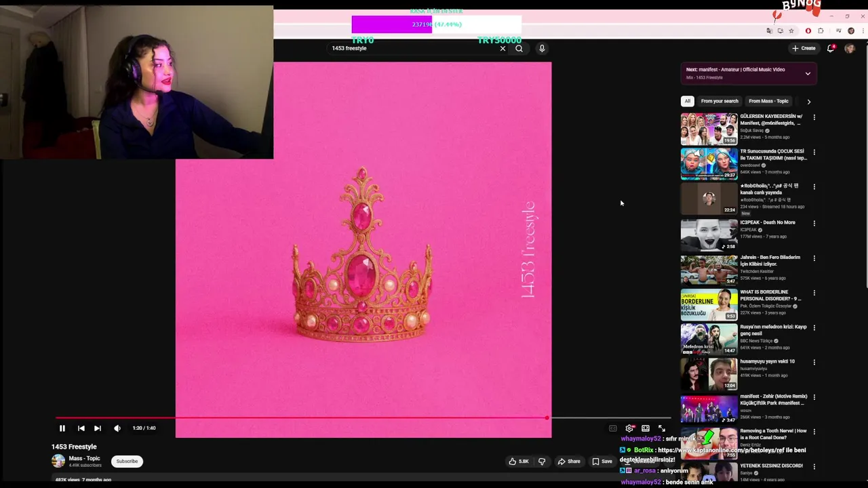
Task: Open options for GÜLERSEN KAYBEDERSİN video
Action: point(814,117)
